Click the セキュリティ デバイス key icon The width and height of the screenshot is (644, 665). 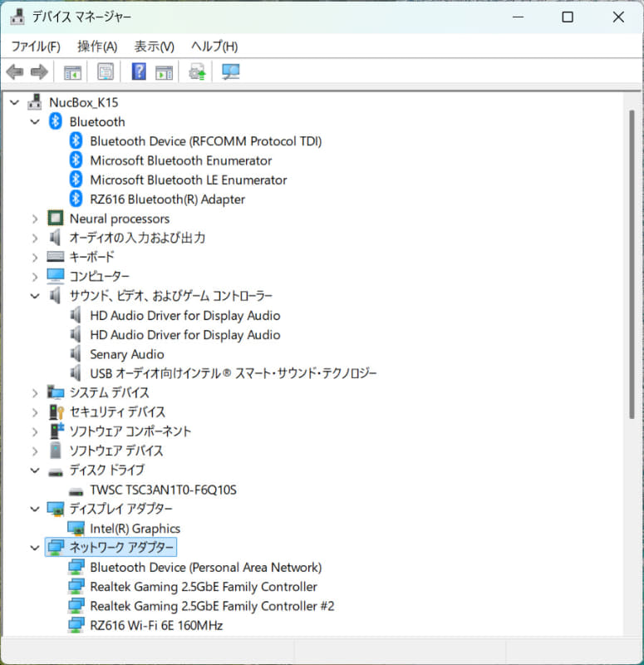coord(57,411)
